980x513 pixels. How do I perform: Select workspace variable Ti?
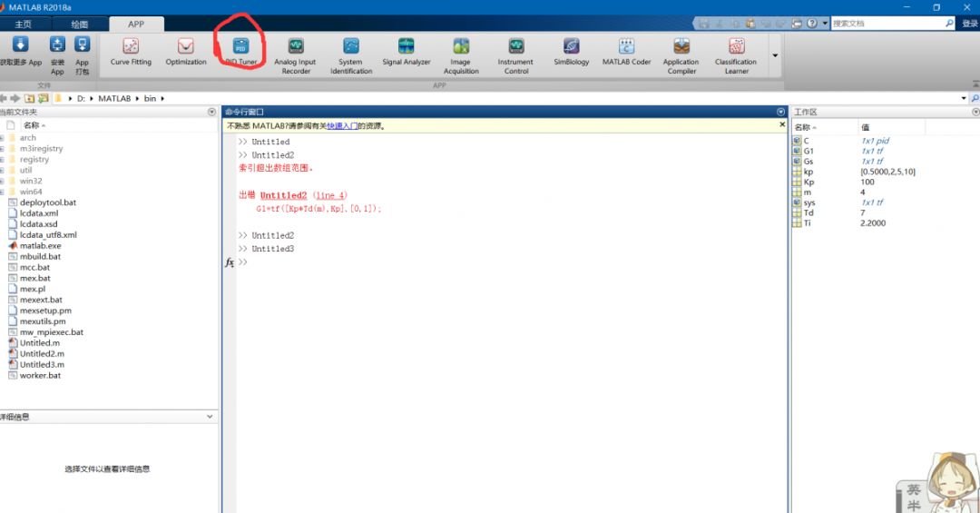[x=807, y=222]
